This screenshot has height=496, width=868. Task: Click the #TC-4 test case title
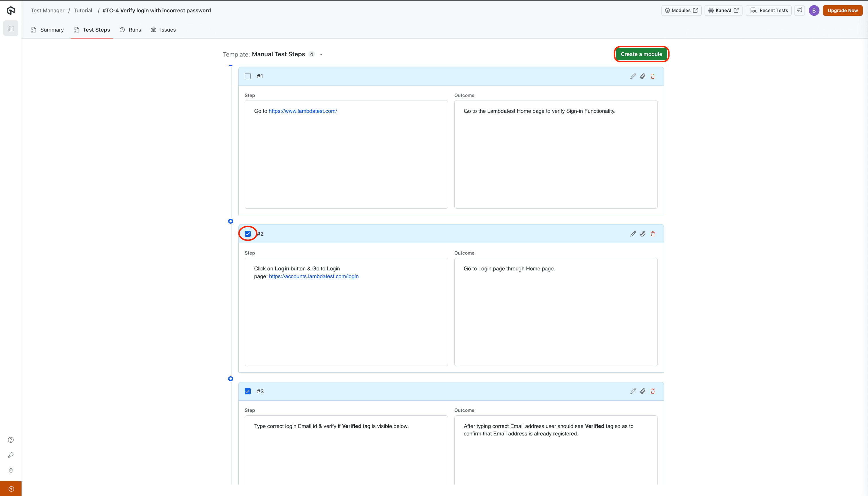click(157, 11)
